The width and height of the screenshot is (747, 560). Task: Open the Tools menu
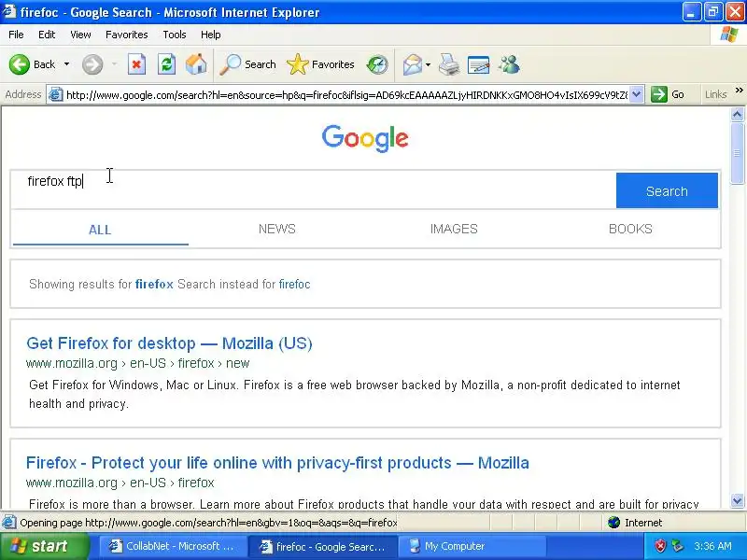[175, 35]
